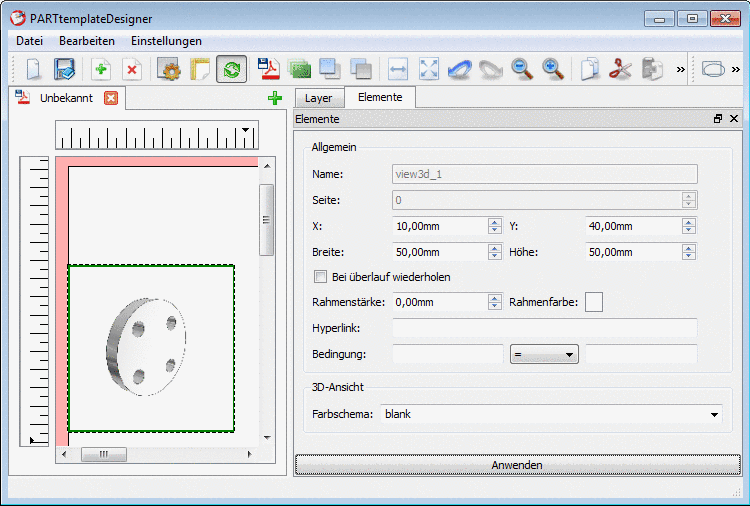
Task: Open the Bearbeiten menu
Action: [x=87, y=41]
